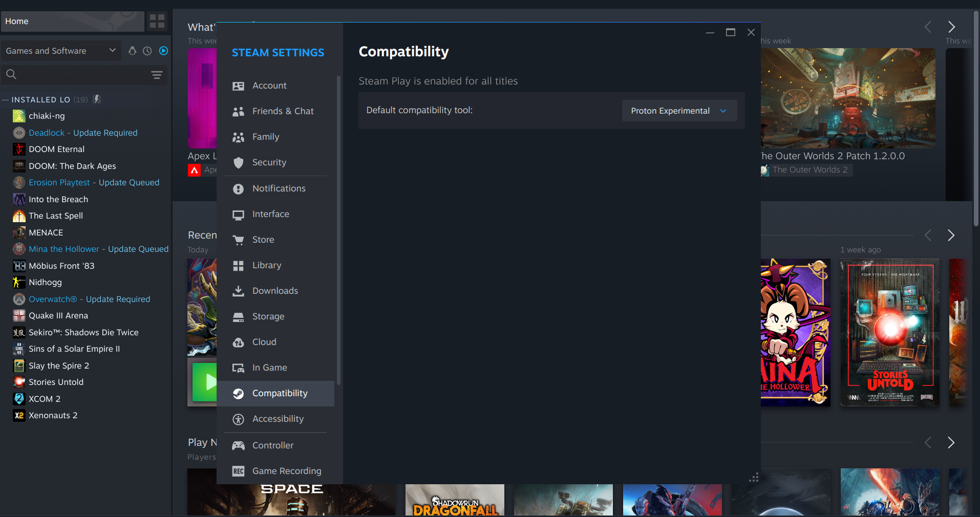Select the Quake III Arena icon
The image size is (980, 517).
tap(19, 316)
